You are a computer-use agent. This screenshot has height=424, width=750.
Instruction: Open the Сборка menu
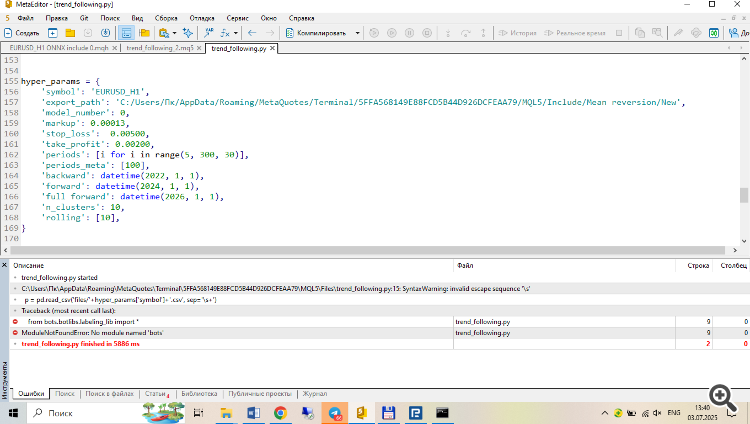(166, 18)
